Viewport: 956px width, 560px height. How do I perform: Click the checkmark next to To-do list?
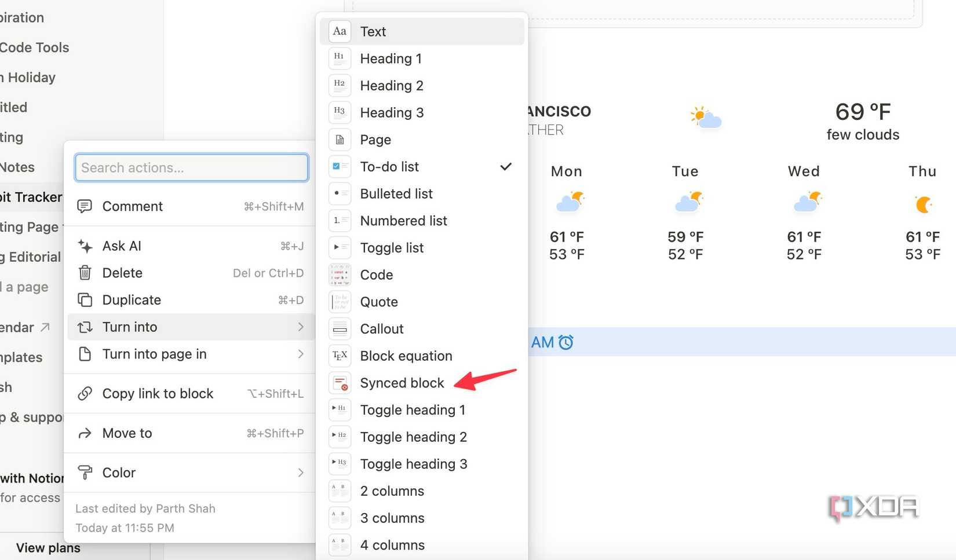(505, 167)
